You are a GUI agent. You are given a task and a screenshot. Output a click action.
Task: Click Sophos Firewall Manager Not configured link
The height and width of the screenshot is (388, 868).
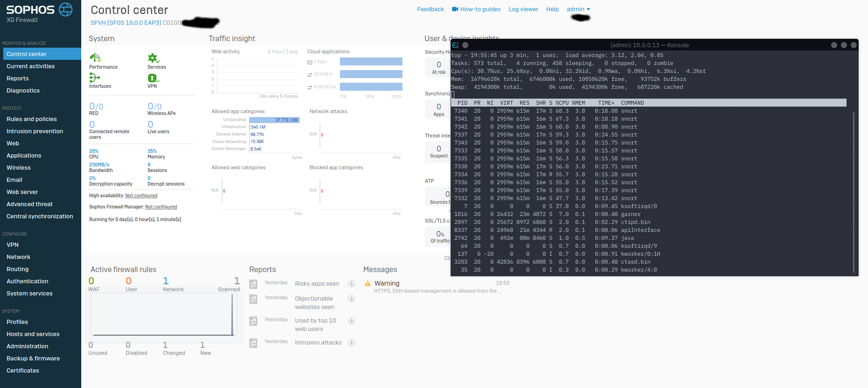[161, 207]
